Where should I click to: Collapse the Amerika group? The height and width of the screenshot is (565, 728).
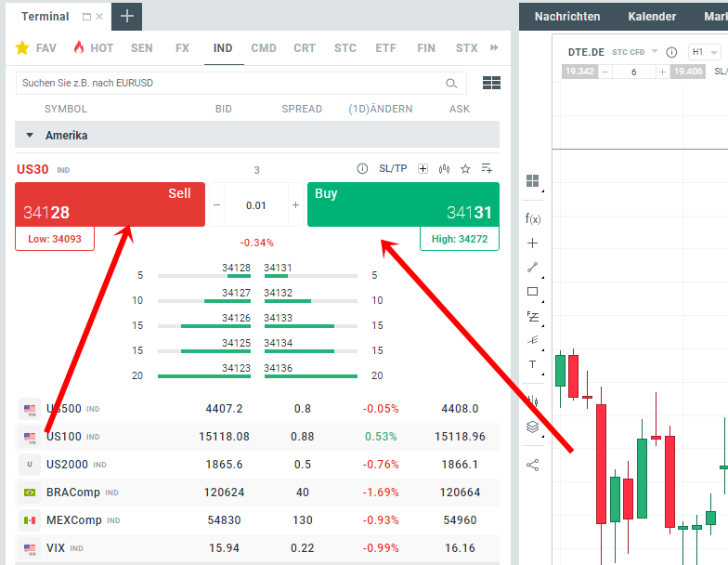tap(30, 136)
